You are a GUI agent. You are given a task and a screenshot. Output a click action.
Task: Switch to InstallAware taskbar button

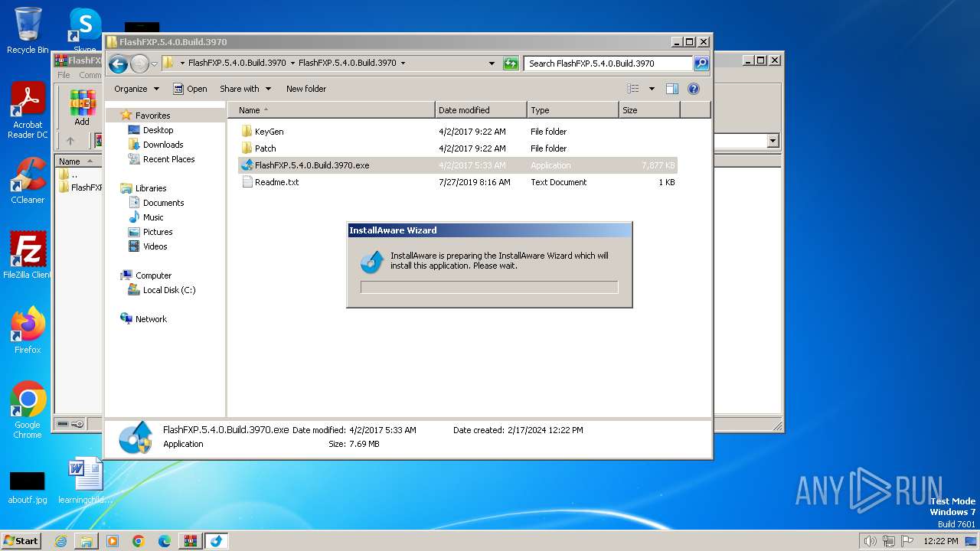[216, 541]
